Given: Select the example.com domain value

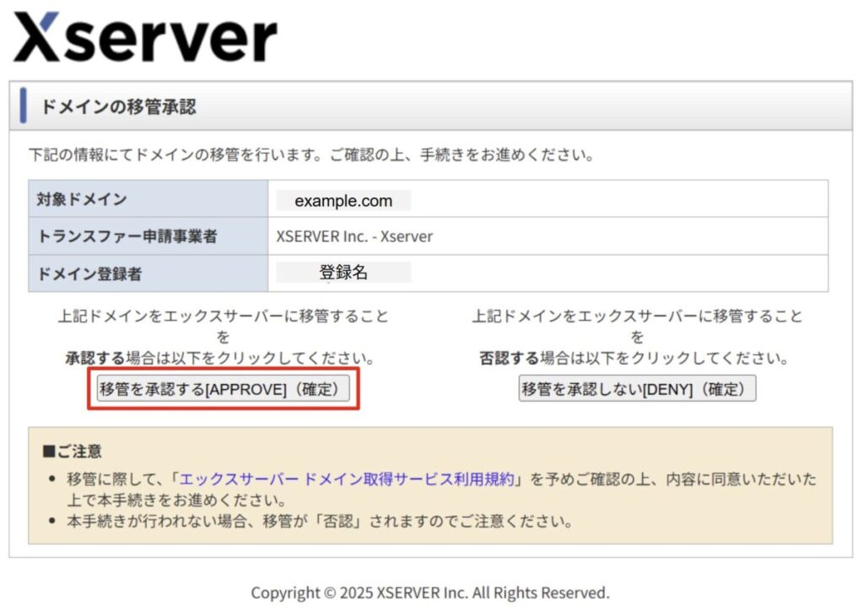Looking at the screenshot, I should click(x=343, y=201).
